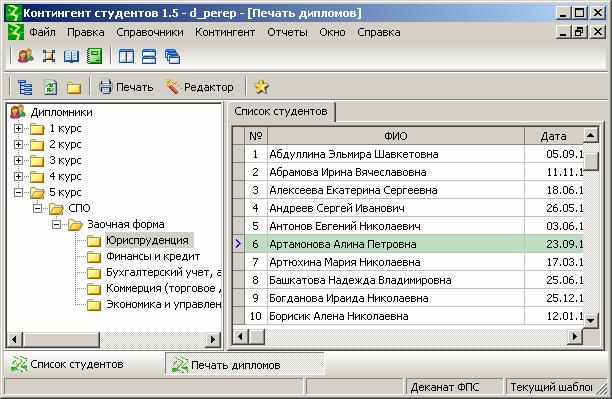Click the refresh list icon

[x=50, y=87]
